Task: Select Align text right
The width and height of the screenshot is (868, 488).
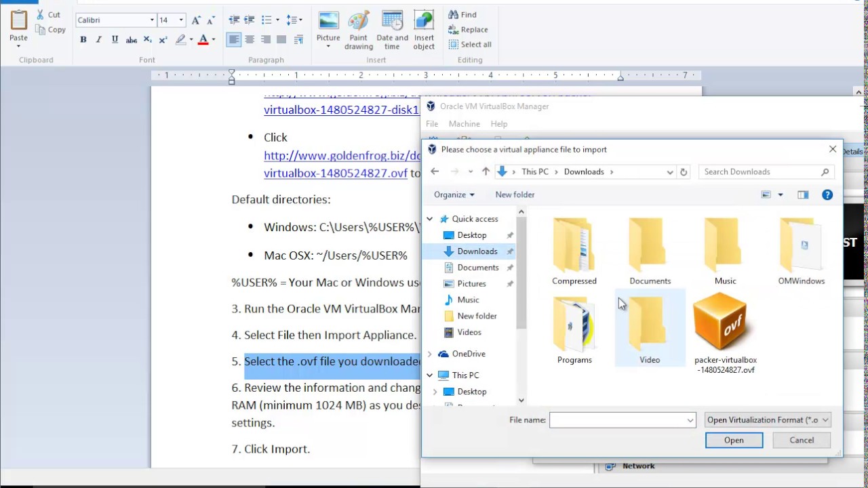Action: [x=266, y=40]
